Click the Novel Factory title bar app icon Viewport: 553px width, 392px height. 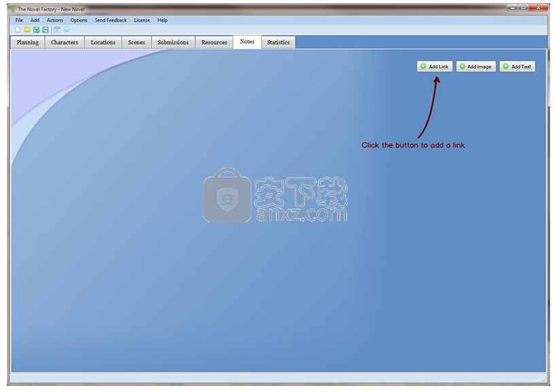click(x=13, y=10)
